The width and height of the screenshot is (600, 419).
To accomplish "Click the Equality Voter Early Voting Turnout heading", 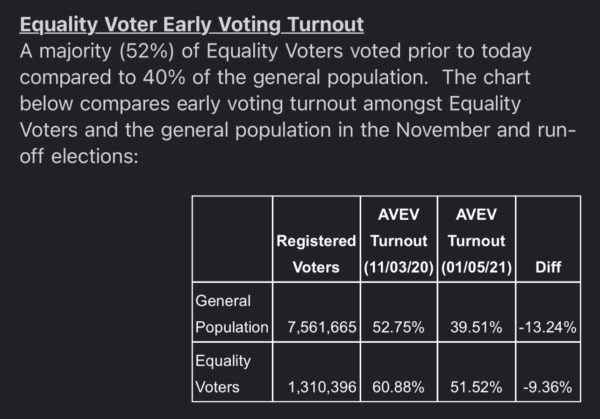I will click(191, 25).
